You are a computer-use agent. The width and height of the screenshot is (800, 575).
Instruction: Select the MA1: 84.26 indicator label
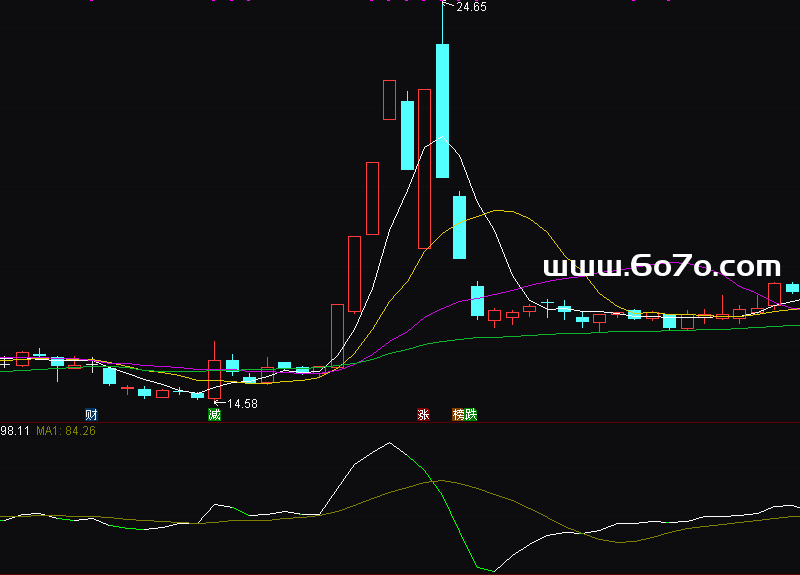pos(66,431)
